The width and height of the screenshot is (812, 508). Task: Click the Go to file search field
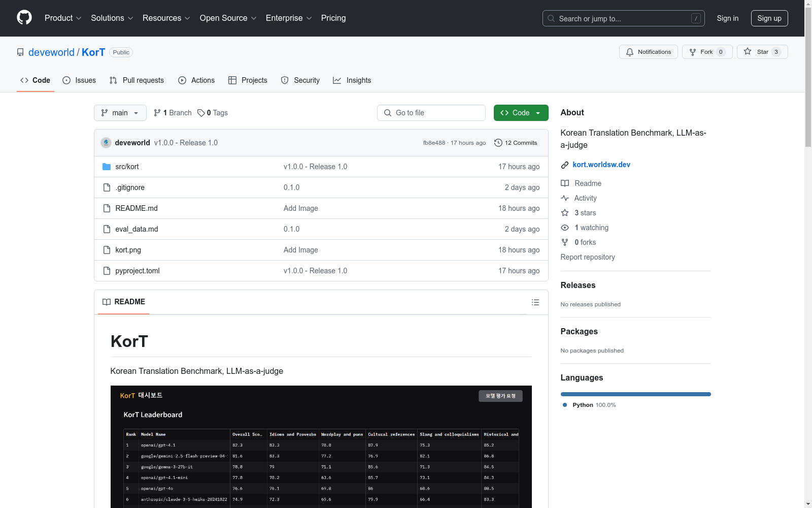tap(431, 113)
